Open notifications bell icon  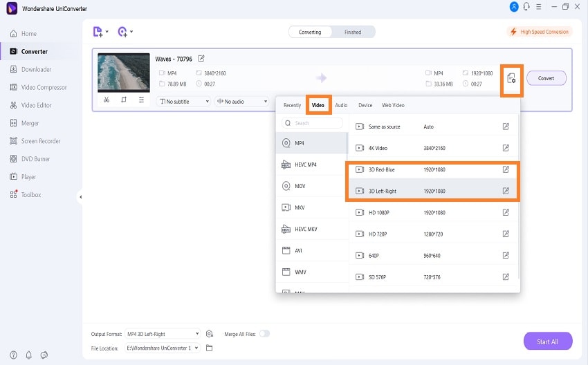tap(29, 355)
